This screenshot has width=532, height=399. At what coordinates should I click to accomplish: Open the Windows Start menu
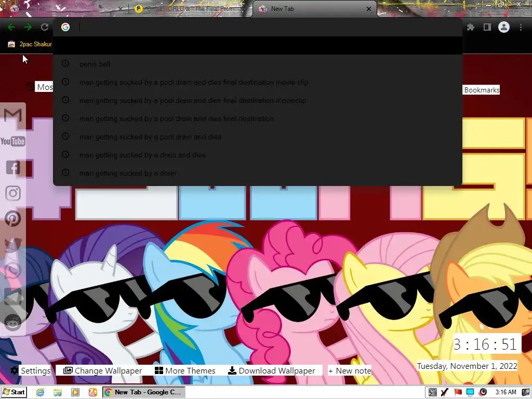pyautogui.click(x=14, y=392)
